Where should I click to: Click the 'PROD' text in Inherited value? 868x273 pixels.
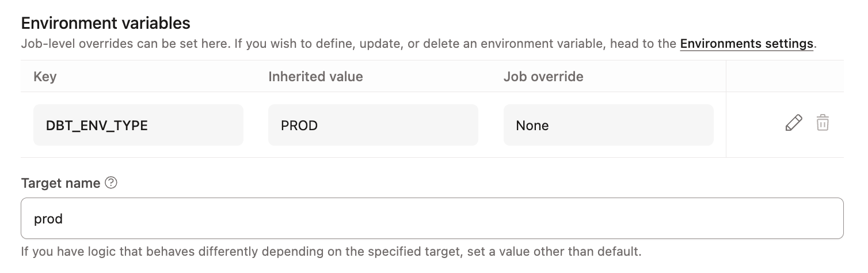click(x=299, y=126)
